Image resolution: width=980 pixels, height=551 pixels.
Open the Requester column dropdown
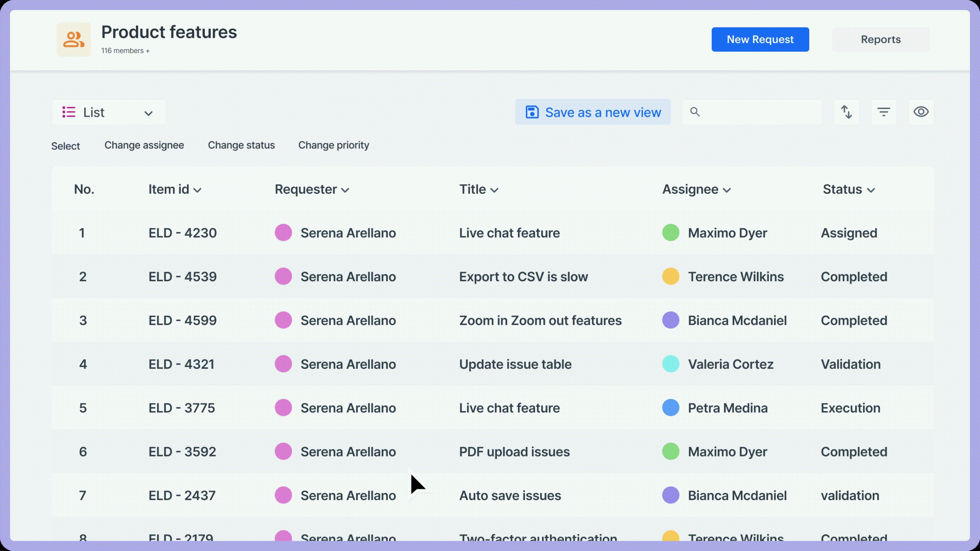pos(345,190)
